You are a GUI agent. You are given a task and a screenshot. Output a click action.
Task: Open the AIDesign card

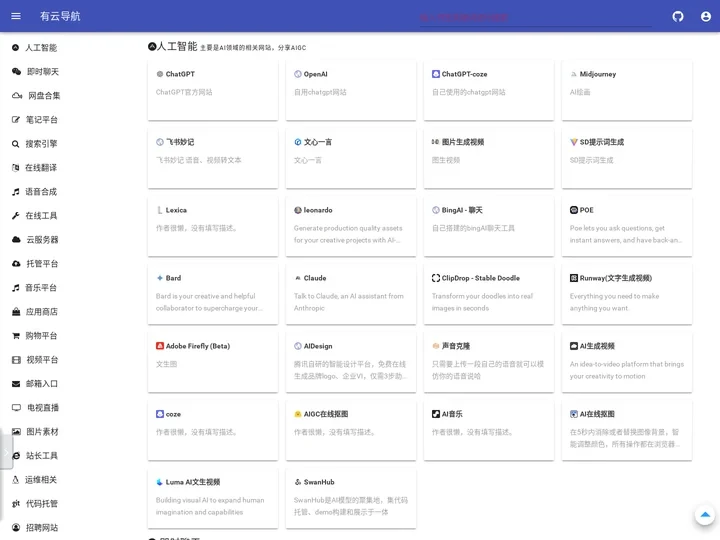pyautogui.click(x=351, y=362)
